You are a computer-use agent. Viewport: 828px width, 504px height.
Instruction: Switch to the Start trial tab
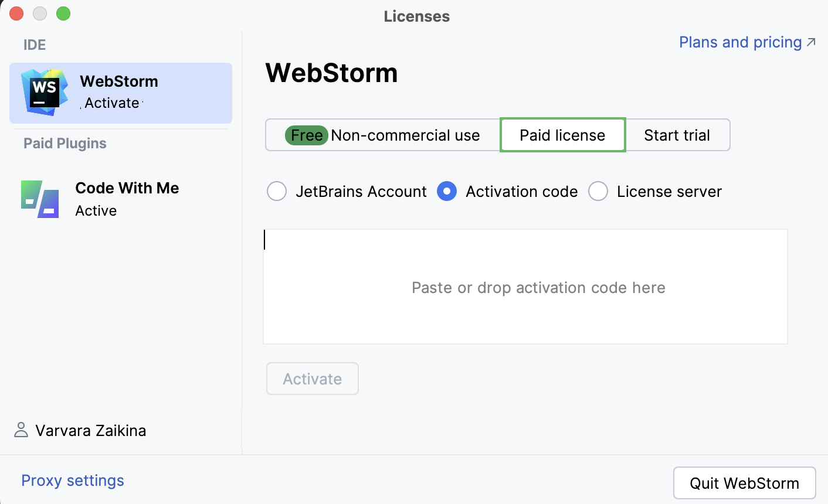(677, 135)
